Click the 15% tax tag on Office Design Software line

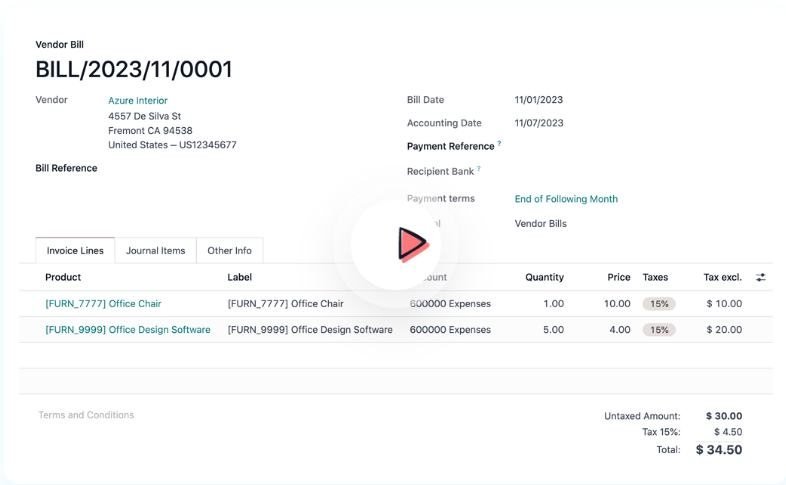click(659, 330)
